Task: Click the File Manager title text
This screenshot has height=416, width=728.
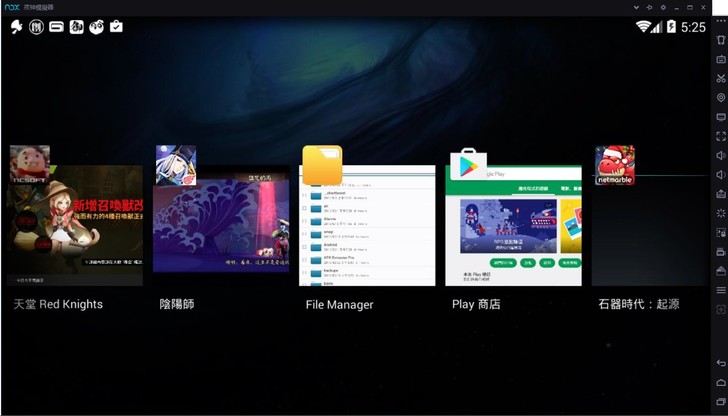Action: 339,305
